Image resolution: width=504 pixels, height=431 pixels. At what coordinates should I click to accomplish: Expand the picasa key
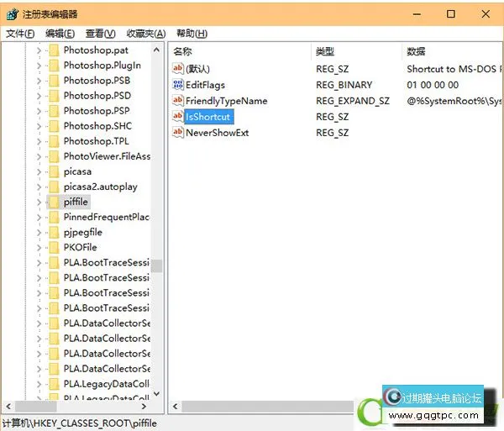pyautogui.click(x=39, y=172)
